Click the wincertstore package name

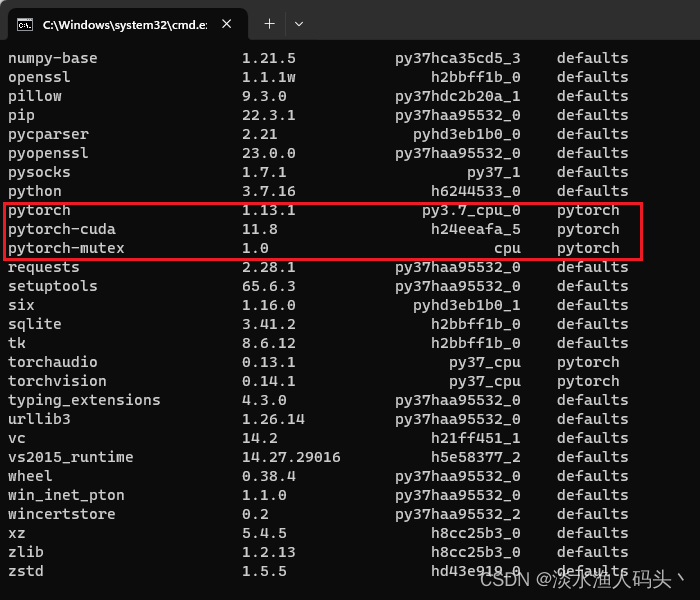(62, 514)
